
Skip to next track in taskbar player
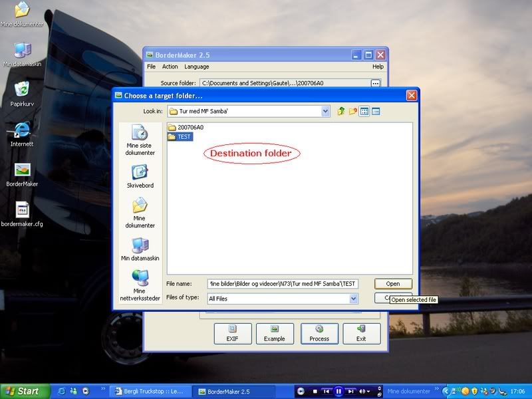click(351, 392)
